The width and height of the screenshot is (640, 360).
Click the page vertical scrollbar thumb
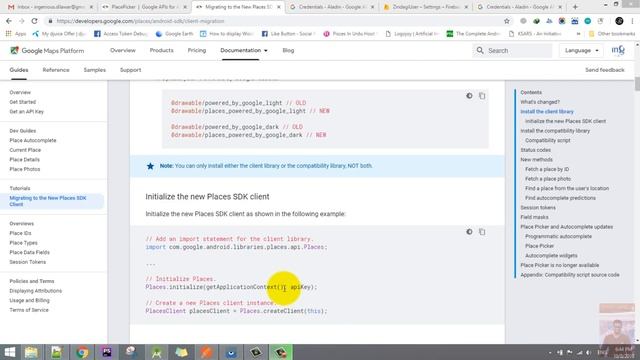(x=637, y=84)
